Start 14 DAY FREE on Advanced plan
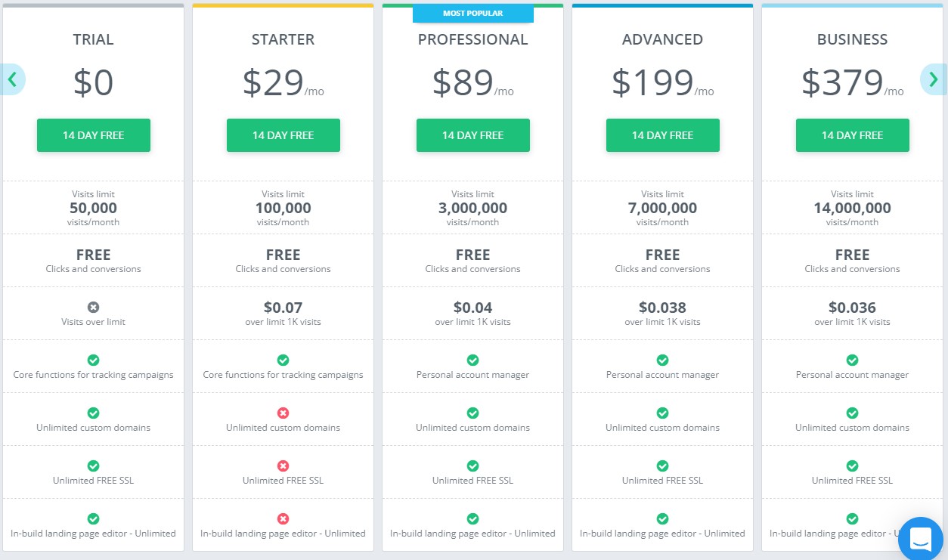Viewport: 948px width, 560px height. pos(663,135)
